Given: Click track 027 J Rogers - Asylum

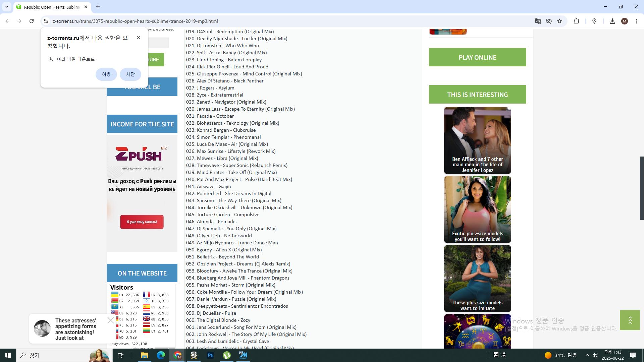Looking at the screenshot, I should coord(210,88).
